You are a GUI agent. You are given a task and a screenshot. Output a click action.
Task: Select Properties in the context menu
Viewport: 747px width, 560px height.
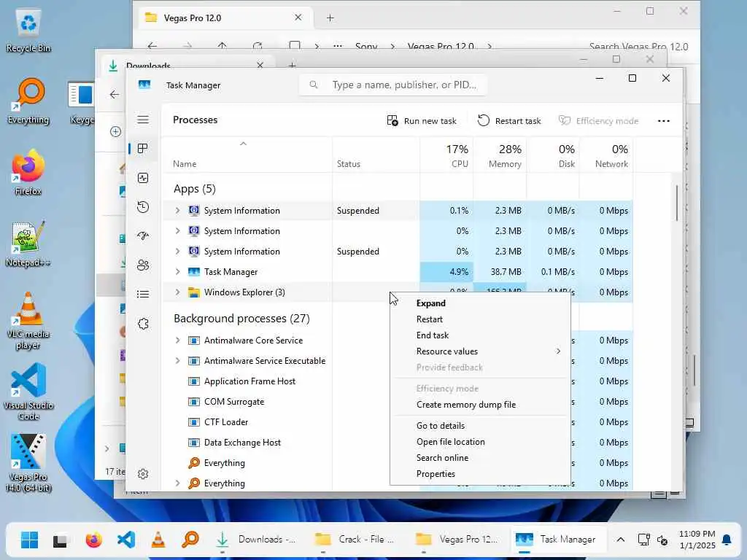480,474
